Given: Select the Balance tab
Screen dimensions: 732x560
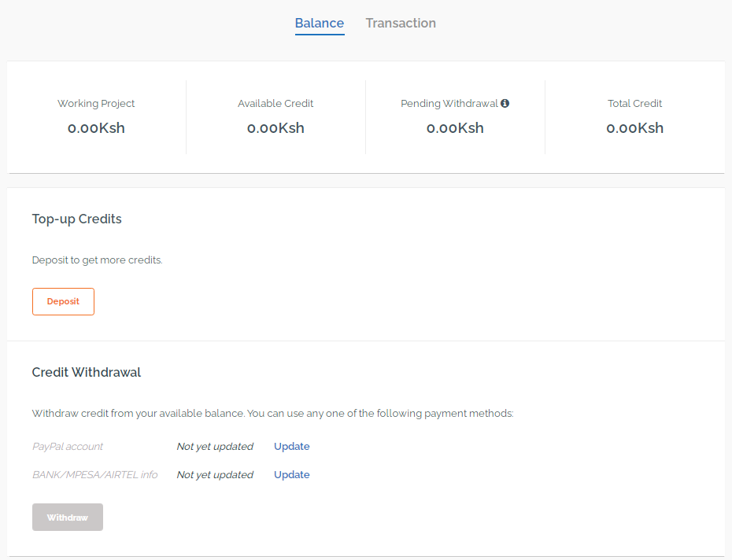Looking at the screenshot, I should (x=320, y=23).
